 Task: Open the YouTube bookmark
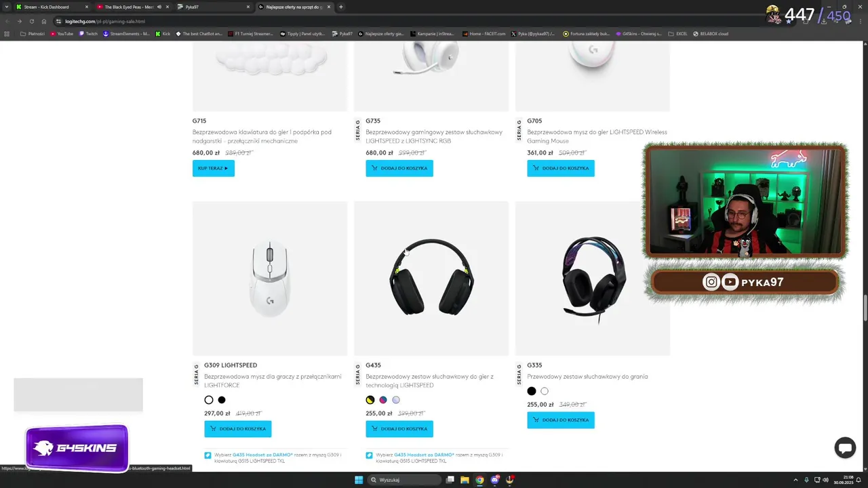[62, 33]
